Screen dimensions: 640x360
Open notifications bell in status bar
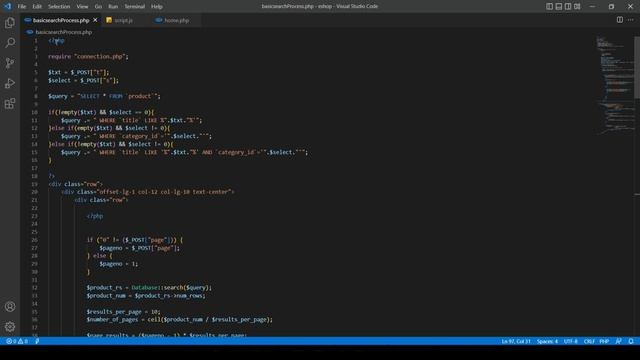tap(631, 341)
